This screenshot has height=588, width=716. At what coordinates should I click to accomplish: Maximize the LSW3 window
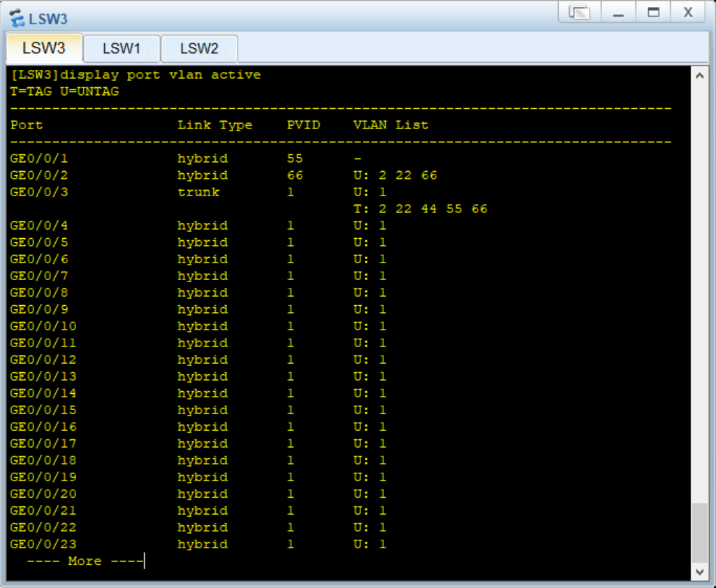pyautogui.click(x=653, y=12)
